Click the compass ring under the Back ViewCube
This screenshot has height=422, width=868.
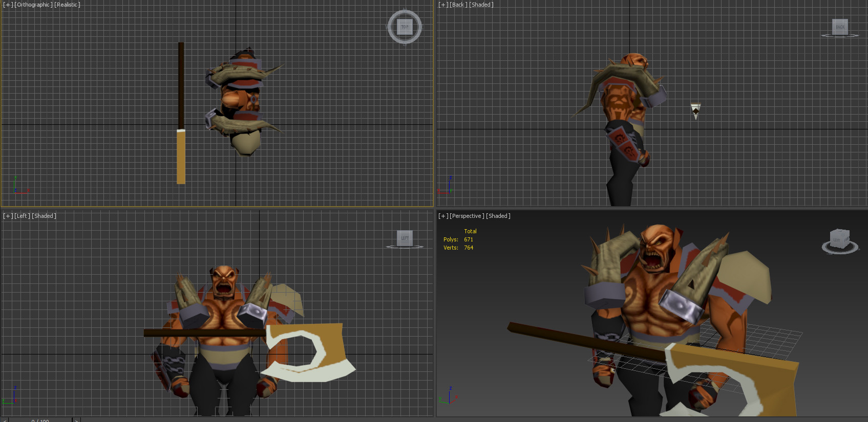point(840,36)
